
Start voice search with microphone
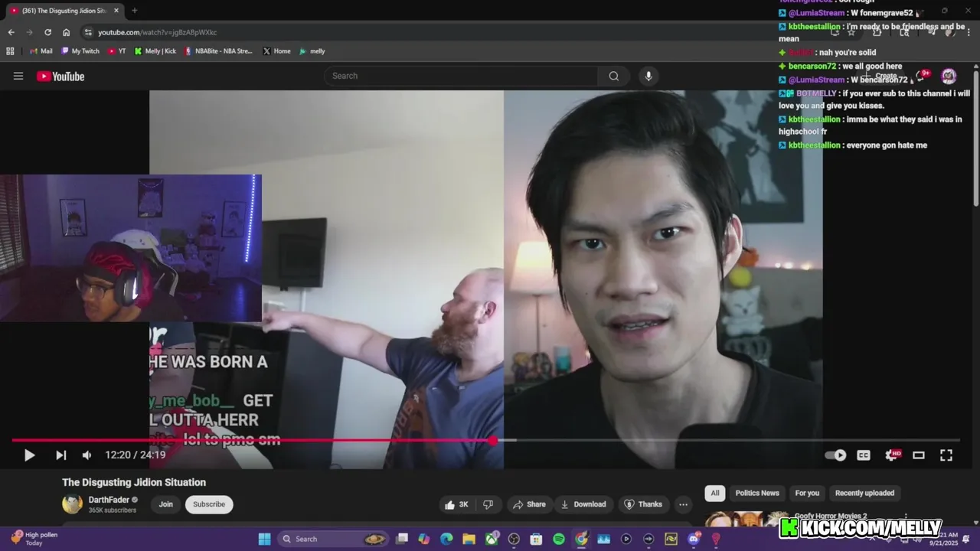point(648,76)
